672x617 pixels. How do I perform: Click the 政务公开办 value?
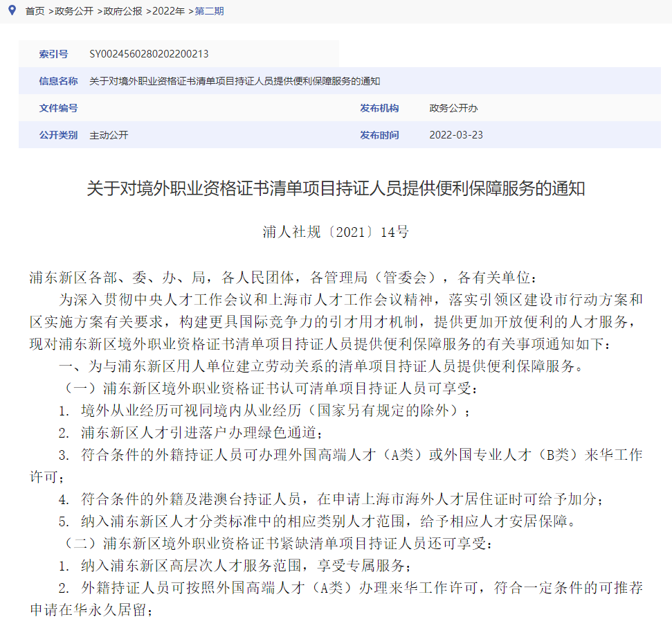click(453, 108)
